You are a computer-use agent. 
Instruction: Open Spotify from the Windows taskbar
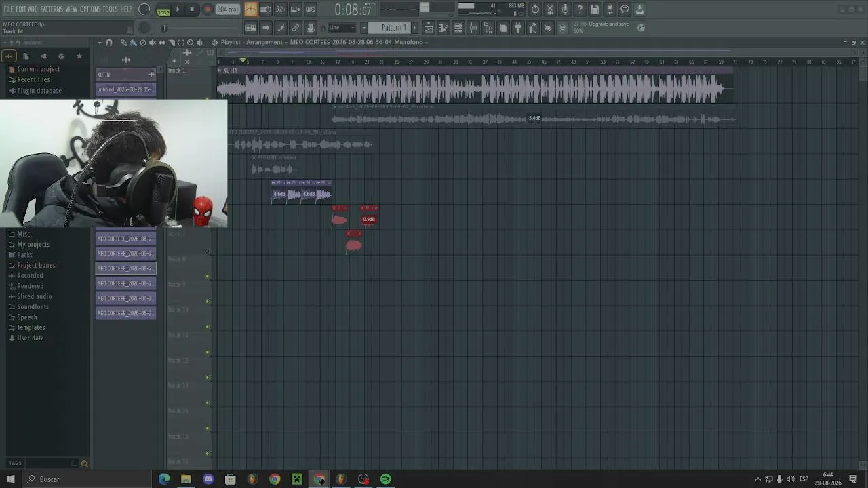tap(386, 479)
